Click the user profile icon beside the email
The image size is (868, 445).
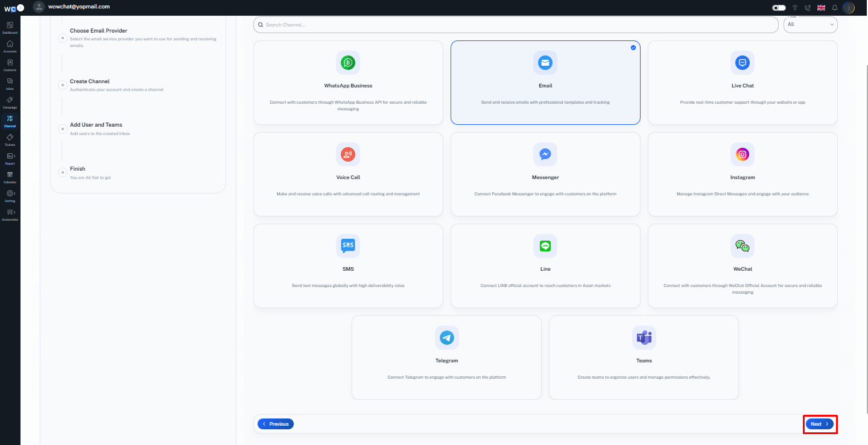click(x=39, y=7)
